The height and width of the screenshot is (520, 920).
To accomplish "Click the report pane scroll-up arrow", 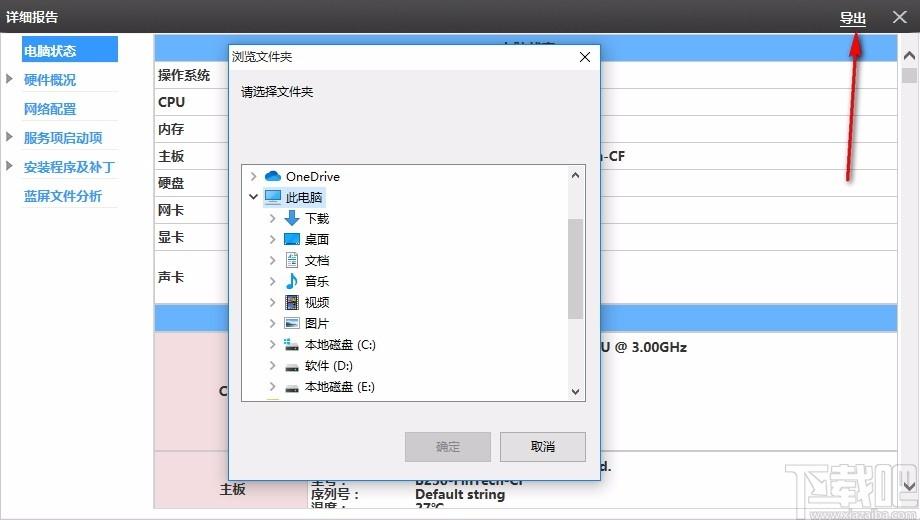I will pos(909,56).
